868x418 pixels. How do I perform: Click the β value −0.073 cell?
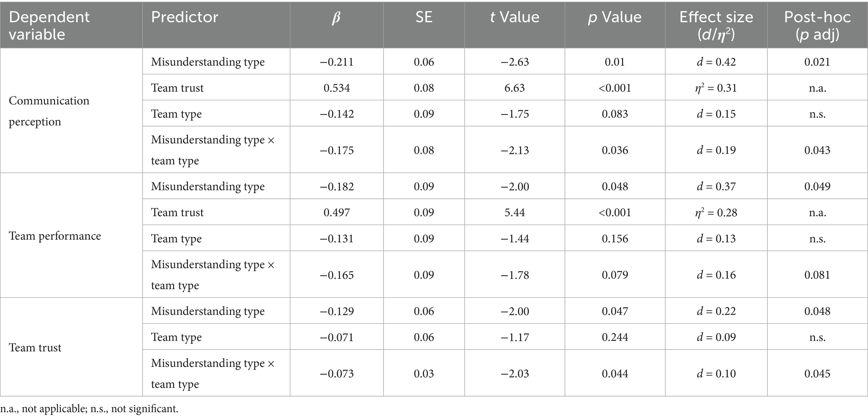tap(337, 374)
